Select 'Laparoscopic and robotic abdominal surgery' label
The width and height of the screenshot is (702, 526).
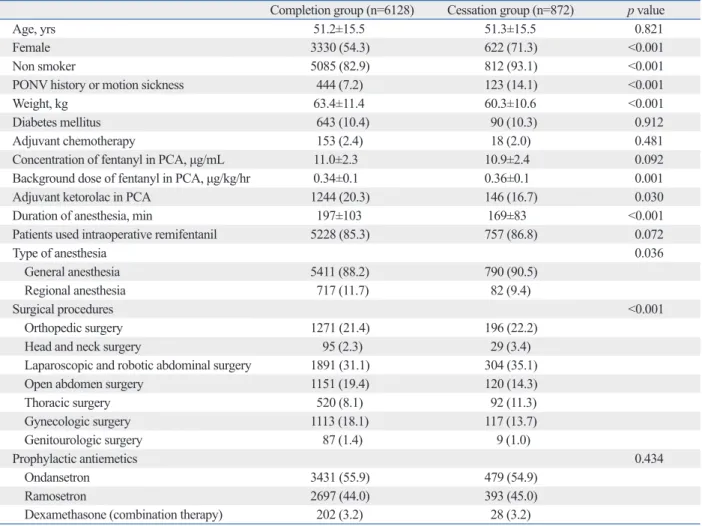coord(138,366)
